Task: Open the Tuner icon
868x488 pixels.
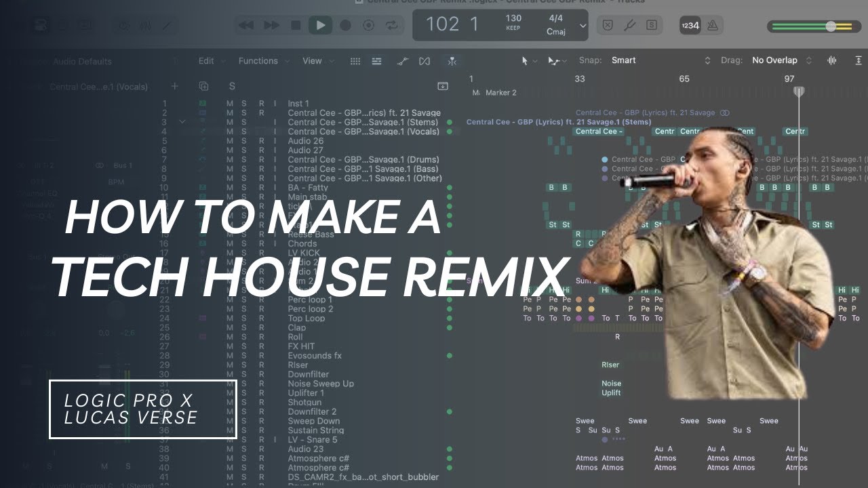Action: point(629,26)
